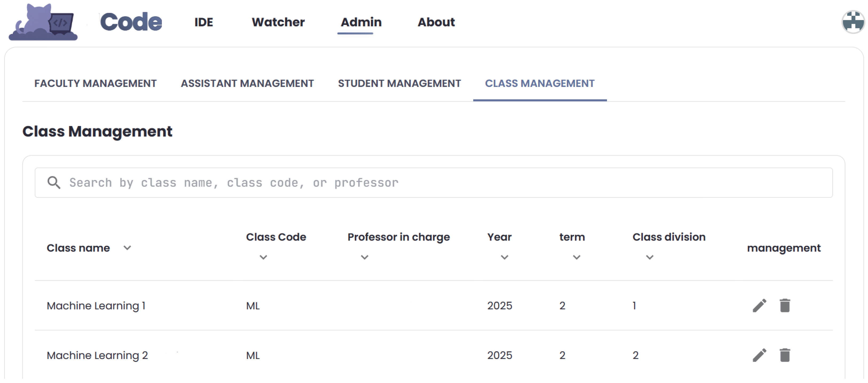Viewport: 868px width, 383px height.
Task: Sort by Professor in charge chevron
Action: click(x=364, y=257)
